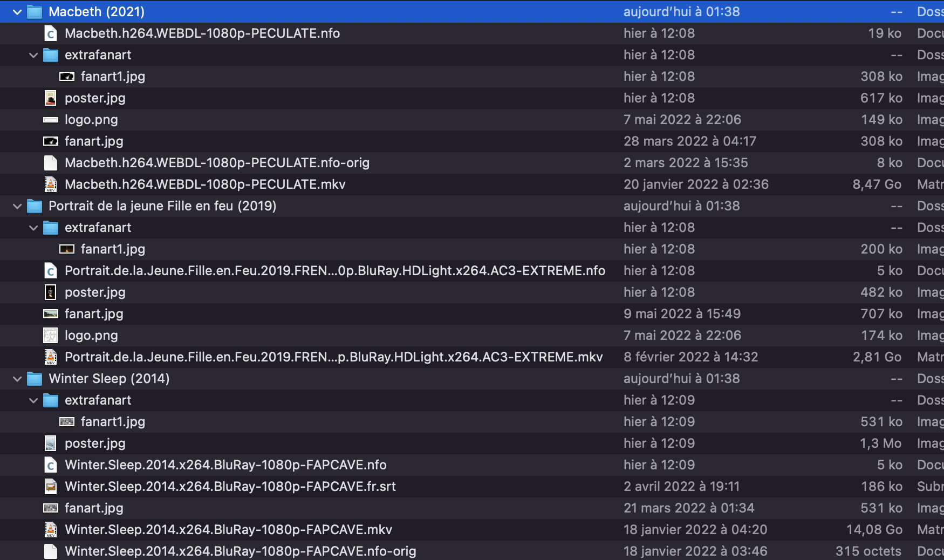Click the Macbeth poster.jpg icon sized 617 ko
The image size is (944, 560).
51,98
